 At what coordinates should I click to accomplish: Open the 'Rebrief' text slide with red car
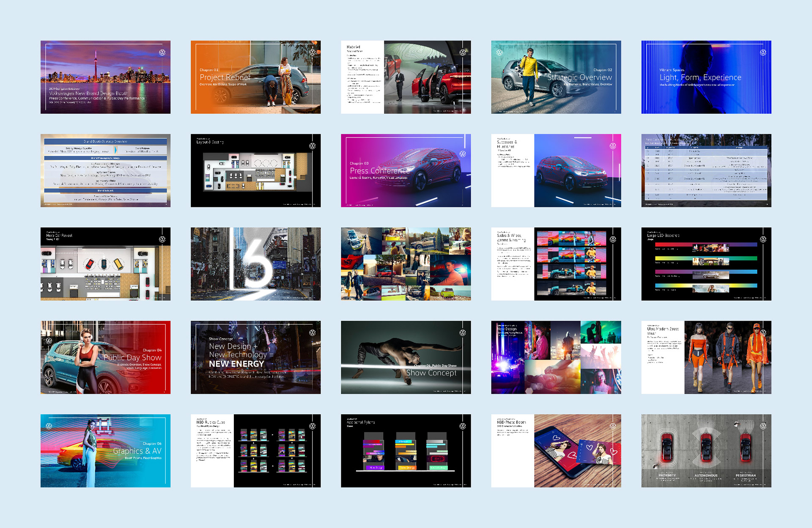click(x=406, y=77)
